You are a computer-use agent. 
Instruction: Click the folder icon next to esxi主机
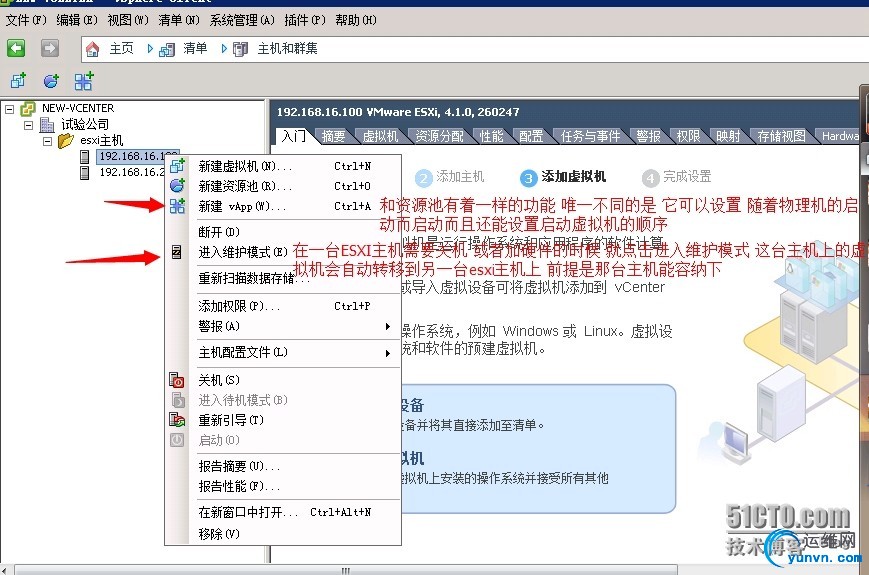[x=65, y=140]
